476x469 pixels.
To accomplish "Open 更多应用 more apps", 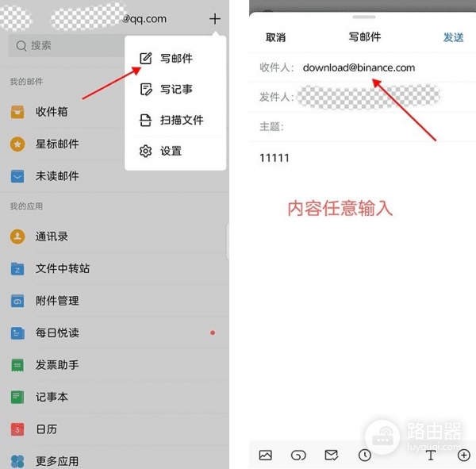I will point(57,461).
